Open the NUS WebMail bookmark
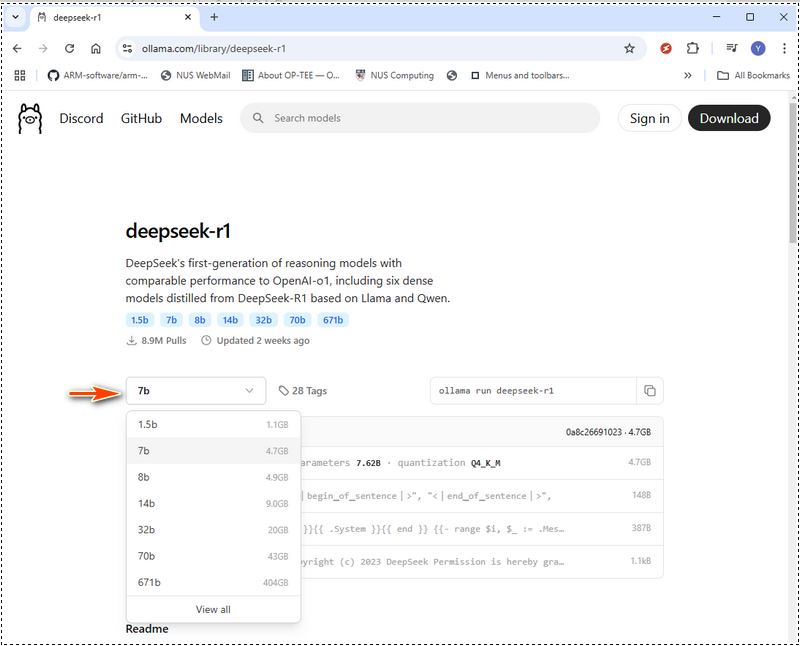This screenshot has height=646, width=800. tap(195, 76)
